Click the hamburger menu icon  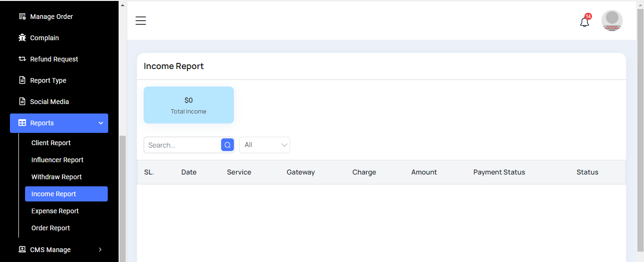tap(141, 20)
